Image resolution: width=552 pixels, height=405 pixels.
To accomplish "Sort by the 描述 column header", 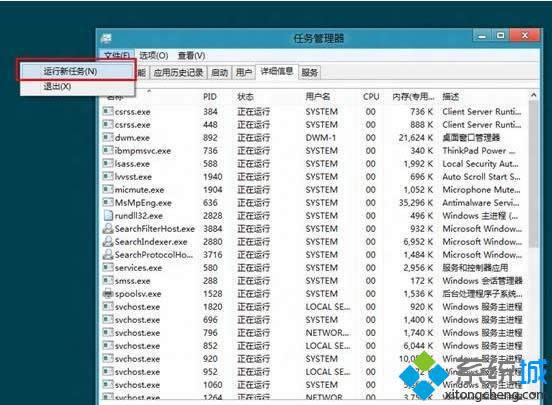I will [x=451, y=96].
